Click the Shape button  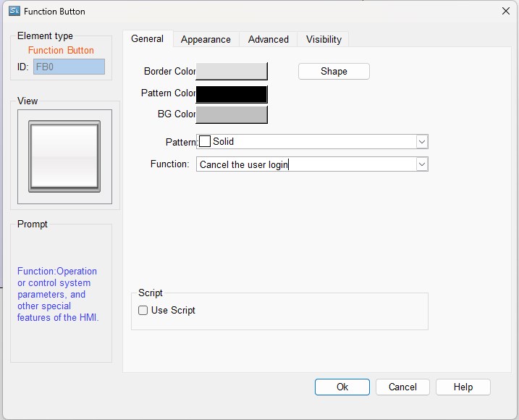[x=334, y=71]
